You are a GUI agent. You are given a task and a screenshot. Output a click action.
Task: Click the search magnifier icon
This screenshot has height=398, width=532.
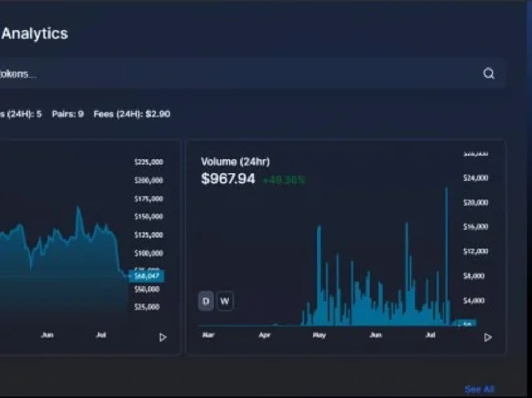[x=488, y=73]
